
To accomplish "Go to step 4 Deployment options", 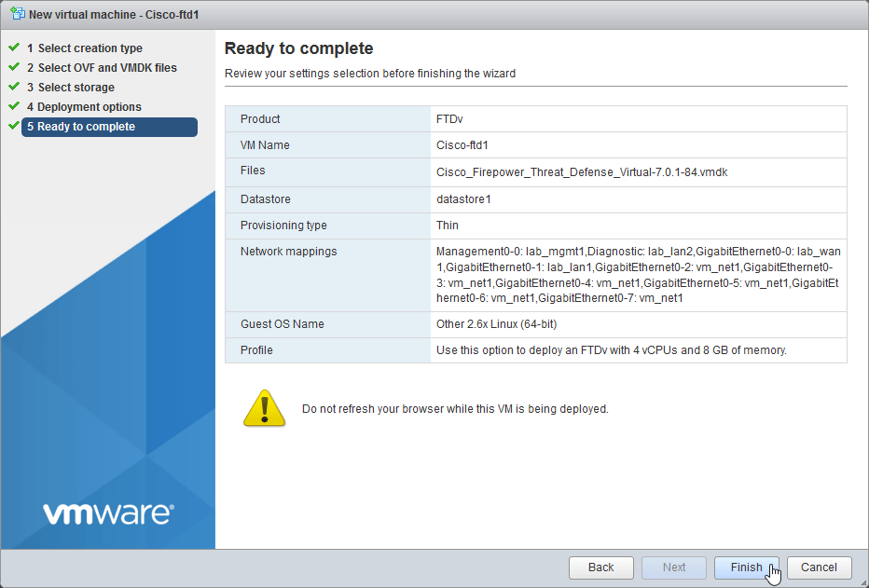I will (x=84, y=107).
